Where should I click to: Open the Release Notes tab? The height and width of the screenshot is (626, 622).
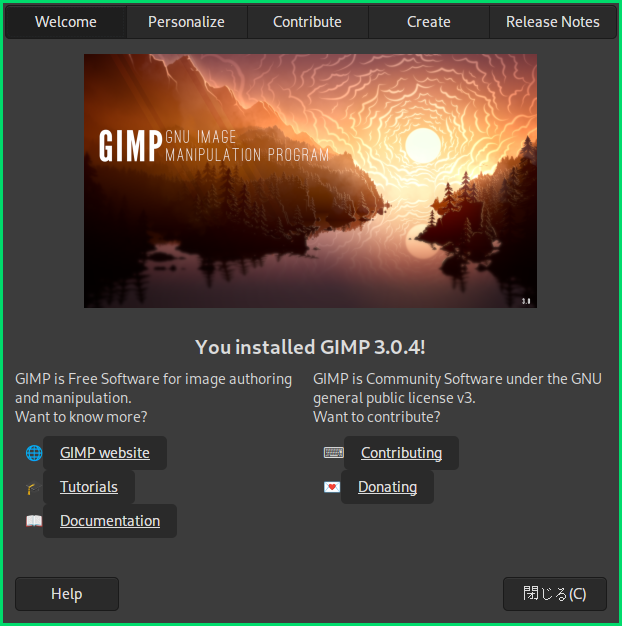point(553,22)
